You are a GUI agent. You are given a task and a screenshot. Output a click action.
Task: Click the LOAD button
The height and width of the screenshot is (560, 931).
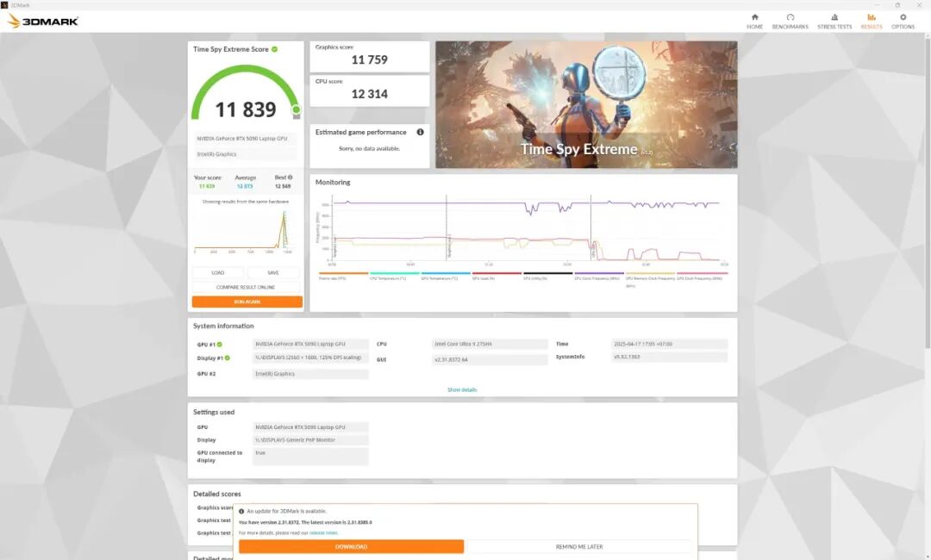pos(217,273)
